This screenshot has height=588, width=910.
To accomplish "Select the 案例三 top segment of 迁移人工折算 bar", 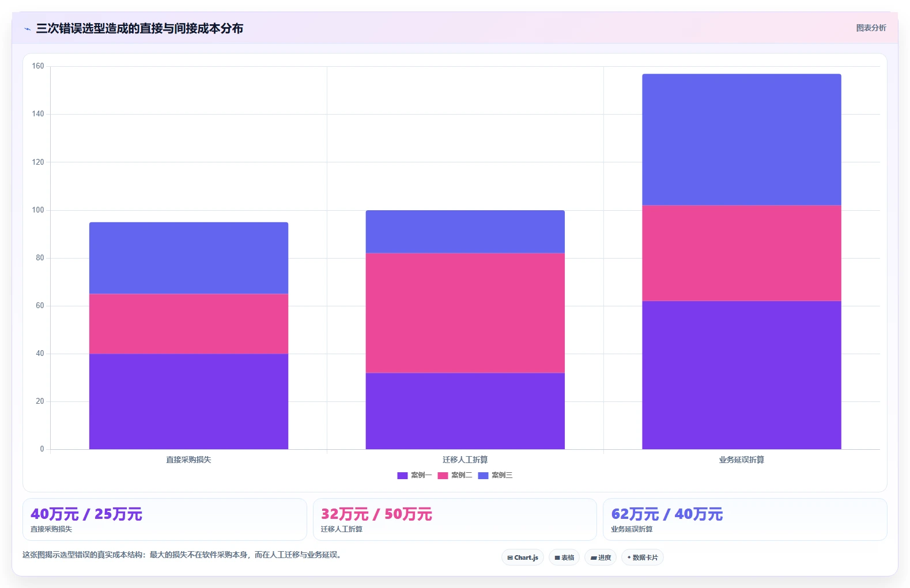I will click(465, 232).
